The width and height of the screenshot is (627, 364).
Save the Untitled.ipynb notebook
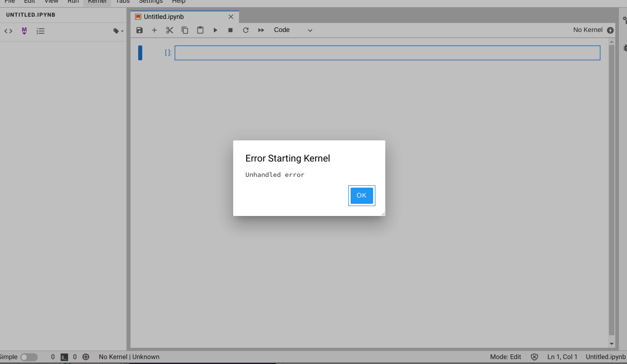click(x=139, y=30)
